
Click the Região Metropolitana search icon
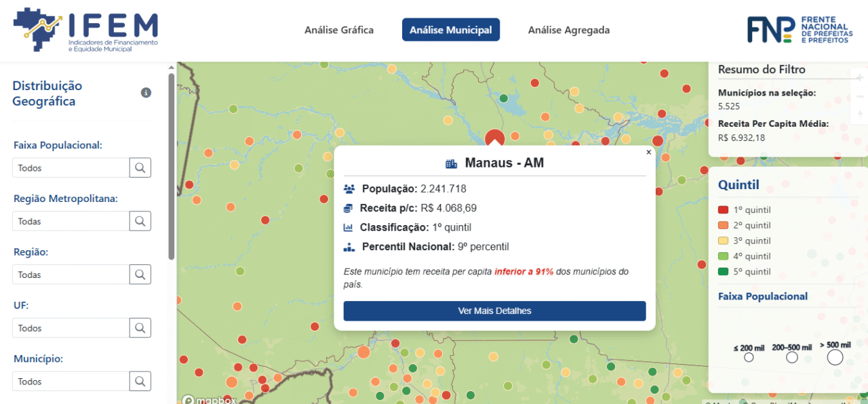click(140, 221)
